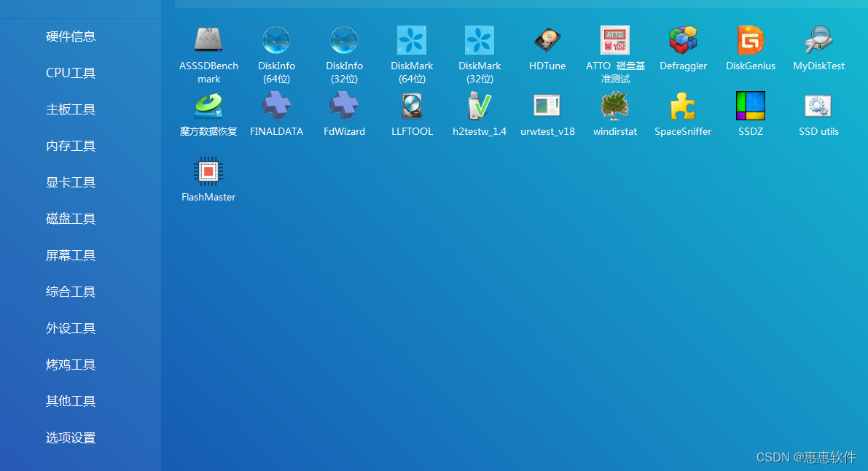Open 屏幕工具 category

[71, 255]
